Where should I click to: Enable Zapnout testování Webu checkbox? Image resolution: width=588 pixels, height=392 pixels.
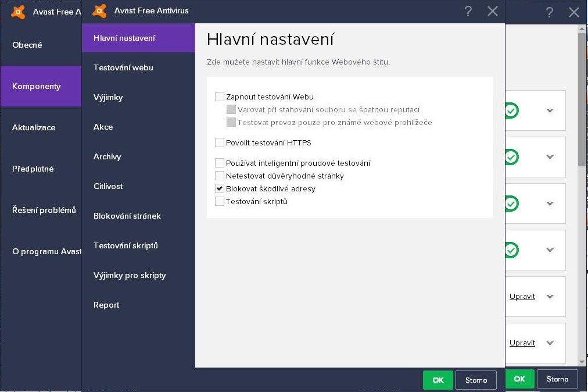pyautogui.click(x=220, y=97)
